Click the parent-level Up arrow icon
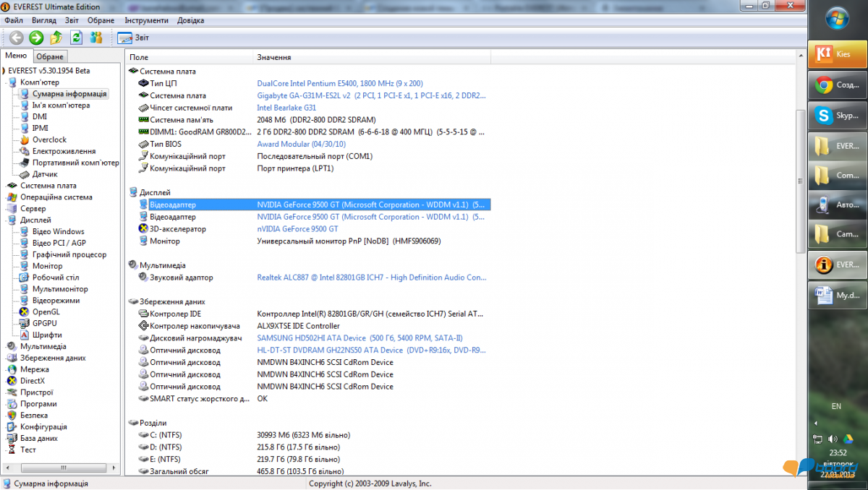The image size is (868, 490). (x=56, y=38)
